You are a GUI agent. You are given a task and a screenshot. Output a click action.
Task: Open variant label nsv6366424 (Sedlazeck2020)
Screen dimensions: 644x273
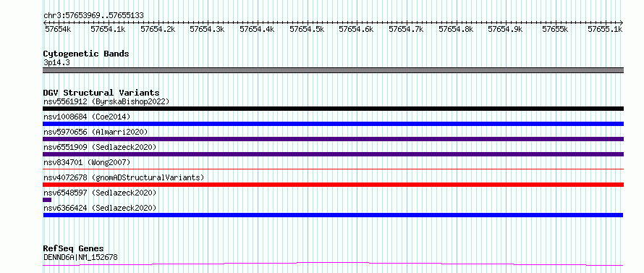pyautogui.click(x=100, y=208)
